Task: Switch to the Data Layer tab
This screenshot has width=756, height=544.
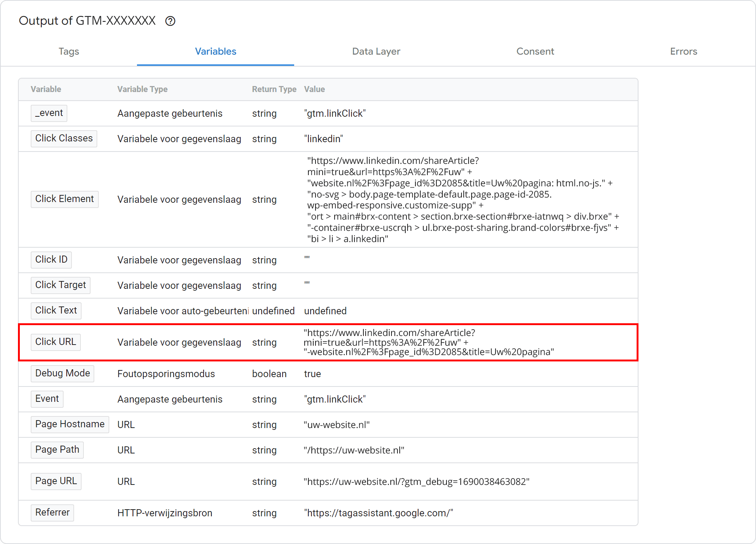Action: 376,51
